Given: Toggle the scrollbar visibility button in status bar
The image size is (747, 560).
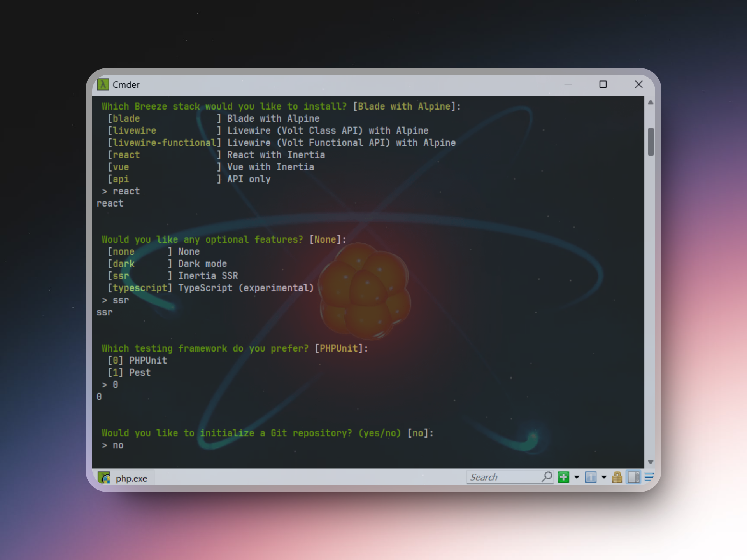Looking at the screenshot, I should coord(633,477).
